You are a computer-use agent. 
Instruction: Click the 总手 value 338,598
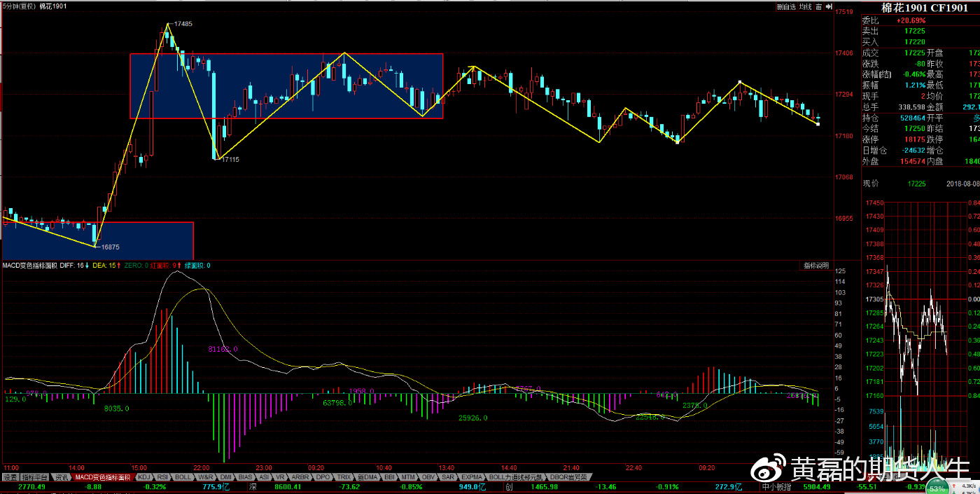point(912,107)
